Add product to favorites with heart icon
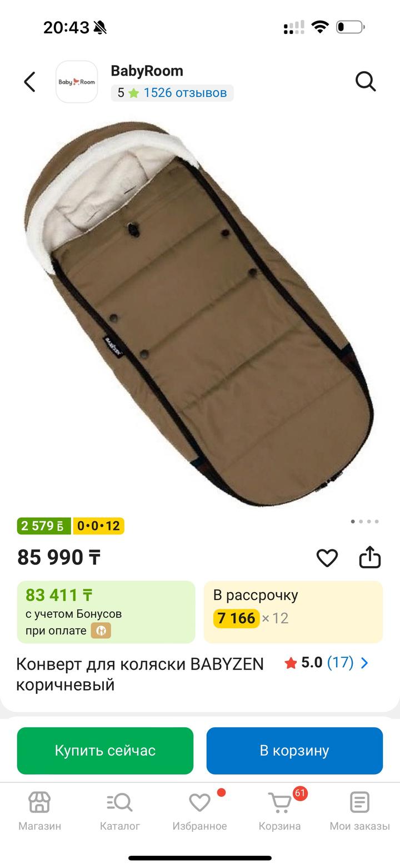The image size is (400, 868). point(327,558)
